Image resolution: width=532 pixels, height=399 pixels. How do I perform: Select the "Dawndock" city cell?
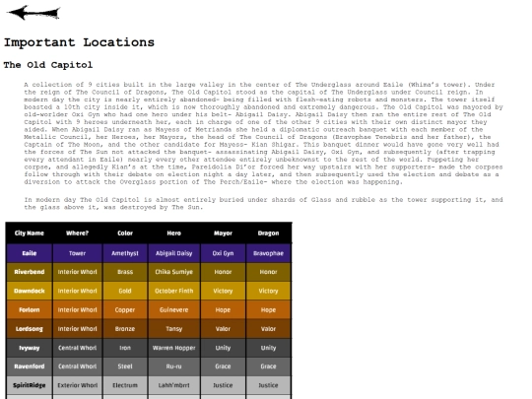point(30,291)
